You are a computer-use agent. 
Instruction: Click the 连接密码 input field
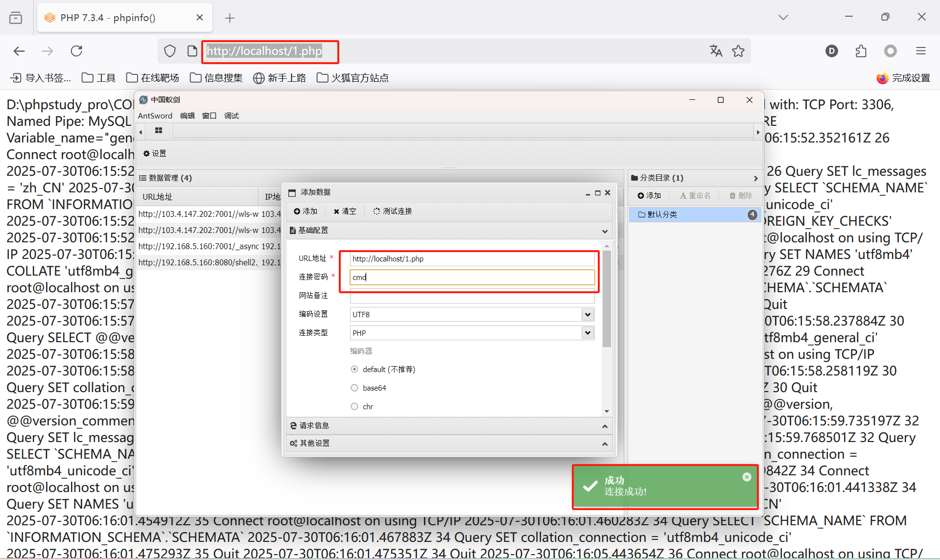pos(472,278)
